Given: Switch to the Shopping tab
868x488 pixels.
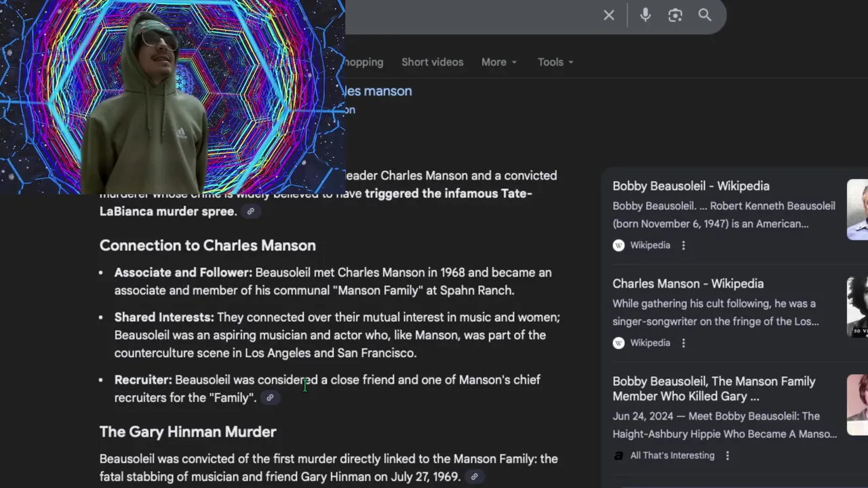Looking at the screenshot, I should coord(364,62).
